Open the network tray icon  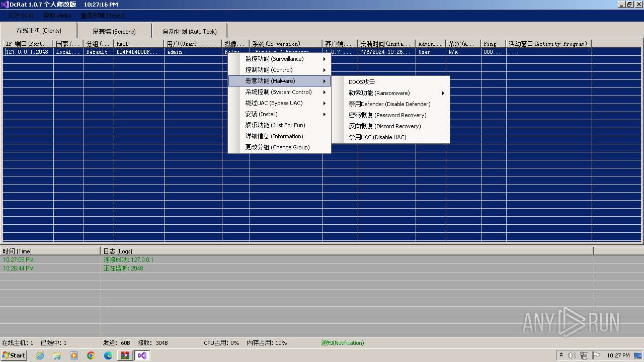pos(584,355)
